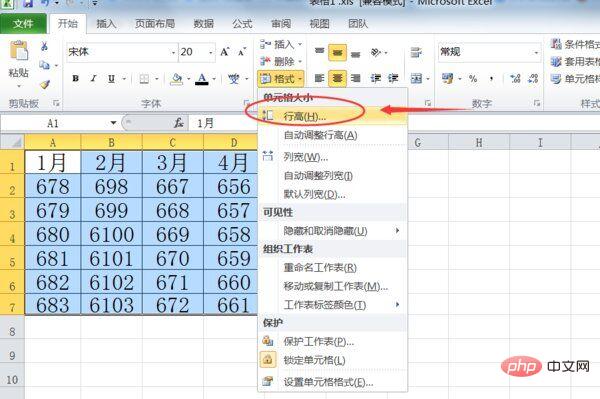The image size is (600, 399).
Task: Click the Cut scissors icon
Action: point(44,47)
